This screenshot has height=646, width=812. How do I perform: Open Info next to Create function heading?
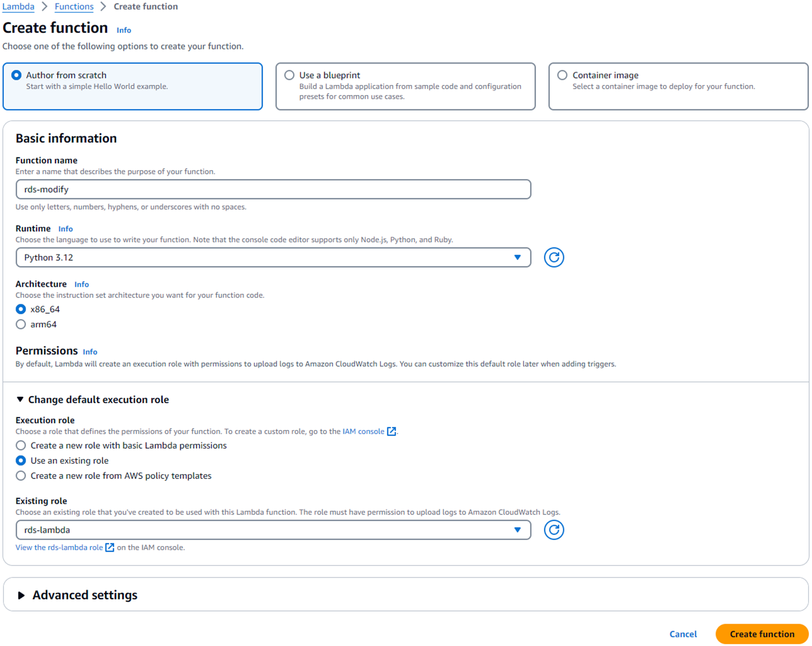pyautogui.click(x=124, y=30)
